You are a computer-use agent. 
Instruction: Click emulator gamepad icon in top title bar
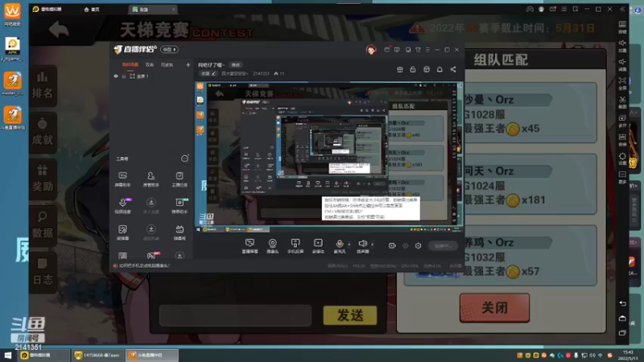pyautogui.click(x=530, y=9)
